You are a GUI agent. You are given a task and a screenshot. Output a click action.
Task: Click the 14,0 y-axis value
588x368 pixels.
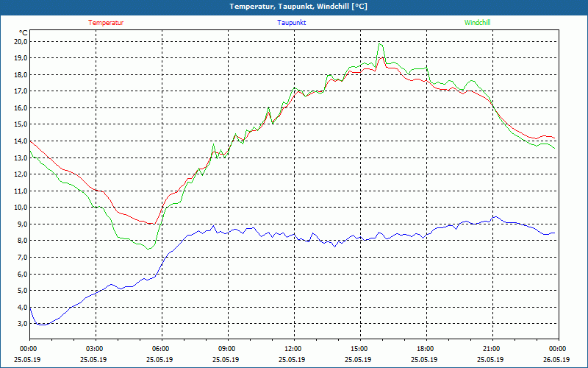(x=21, y=141)
